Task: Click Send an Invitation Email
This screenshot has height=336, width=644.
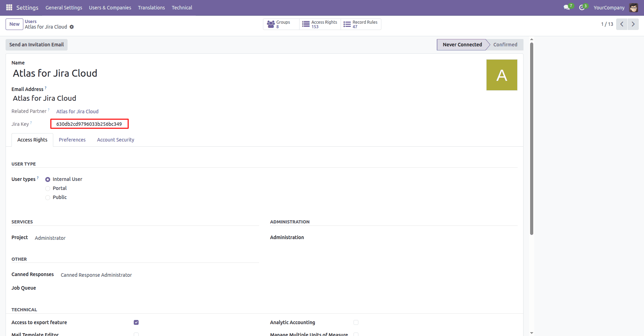Action: (x=37, y=45)
